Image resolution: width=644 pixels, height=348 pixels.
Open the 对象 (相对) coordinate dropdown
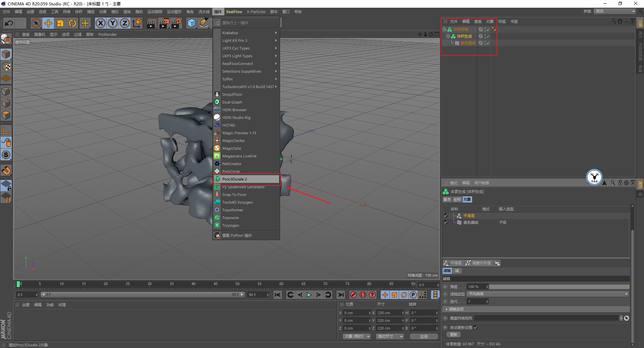coord(357,336)
